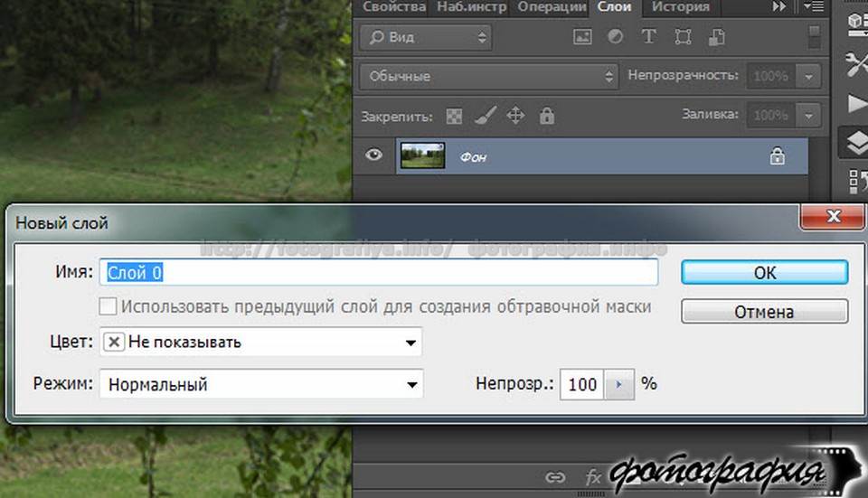The height and width of the screenshot is (498, 868).
Task: Lock image pixels with brush icon
Action: pyautogui.click(x=485, y=117)
